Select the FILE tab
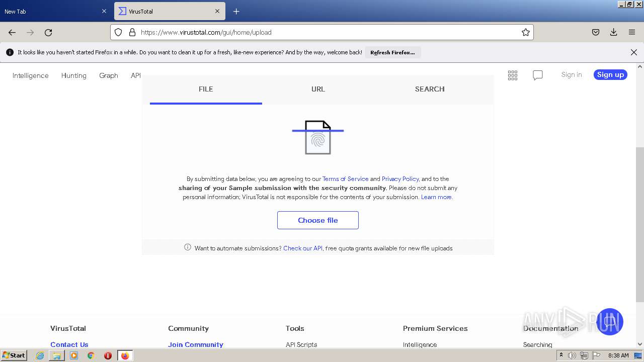This screenshot has width=644, height=362. 206,89
